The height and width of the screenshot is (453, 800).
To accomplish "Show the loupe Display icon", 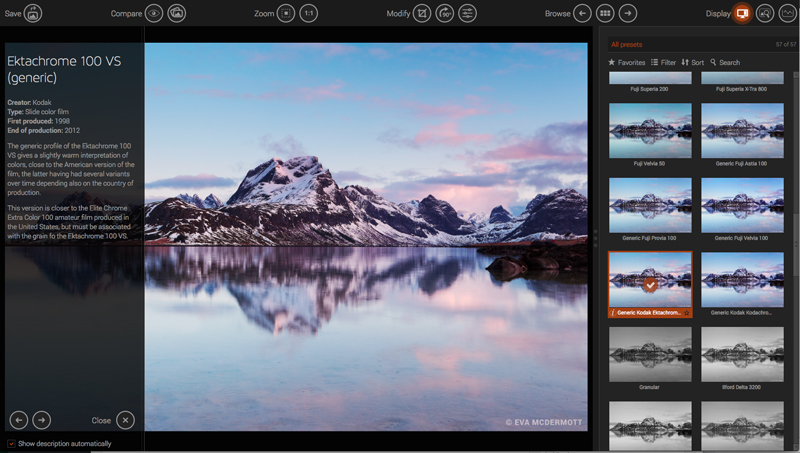I will point(765,13).
